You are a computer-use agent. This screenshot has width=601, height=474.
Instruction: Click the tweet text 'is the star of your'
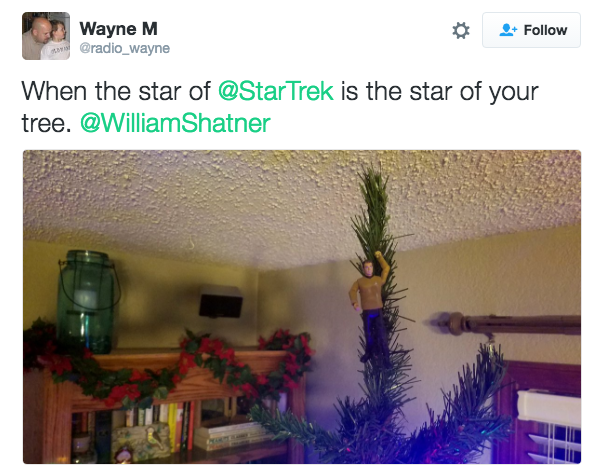[x=440, y=91]
